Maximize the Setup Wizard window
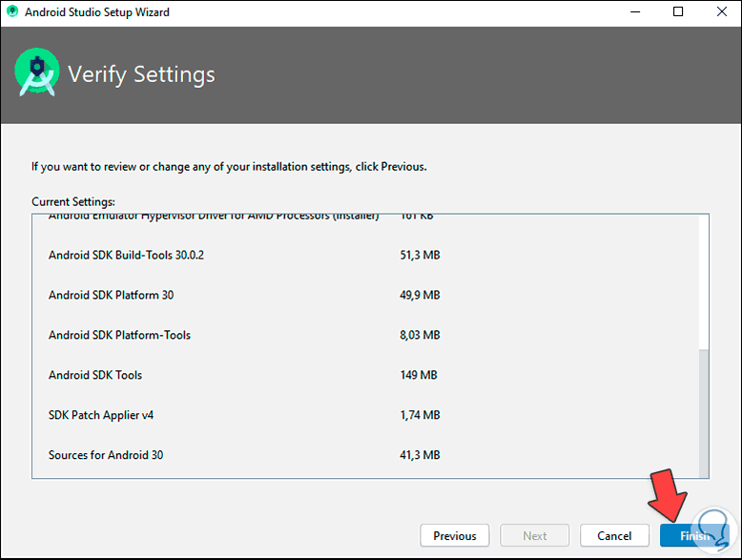Screen dimensions: 742x560 [678, 11]
